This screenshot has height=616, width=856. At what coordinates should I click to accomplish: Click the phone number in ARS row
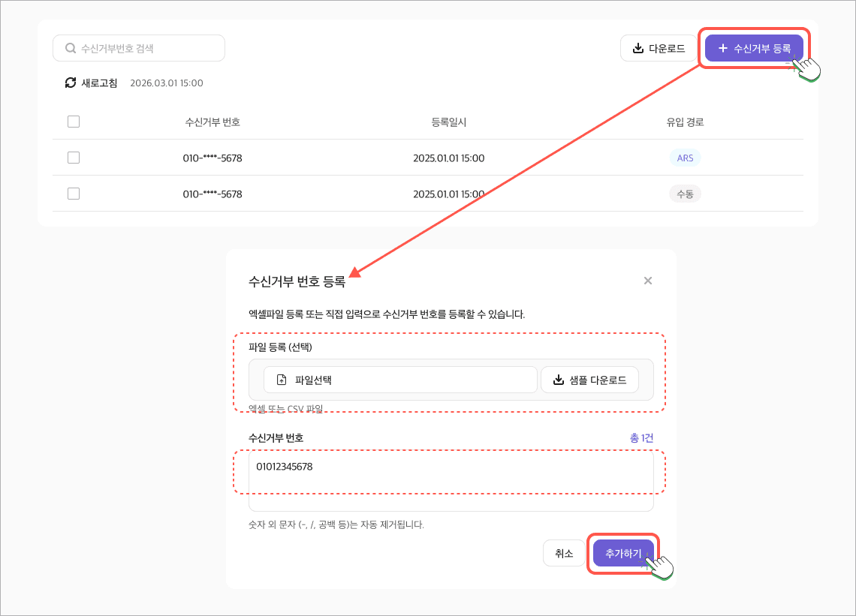[212, 158]
